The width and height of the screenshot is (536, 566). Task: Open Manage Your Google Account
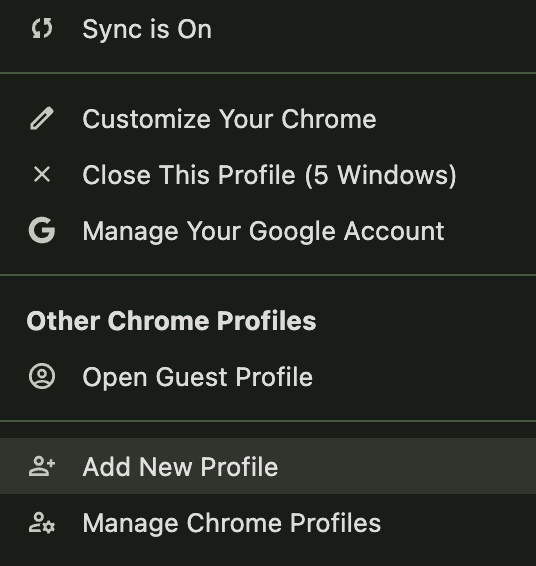[268, 231]
